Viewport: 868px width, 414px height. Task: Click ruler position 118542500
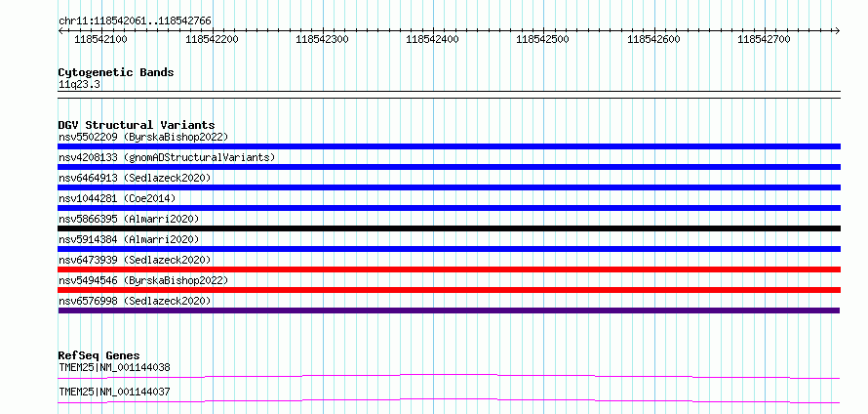pos(542,39)
